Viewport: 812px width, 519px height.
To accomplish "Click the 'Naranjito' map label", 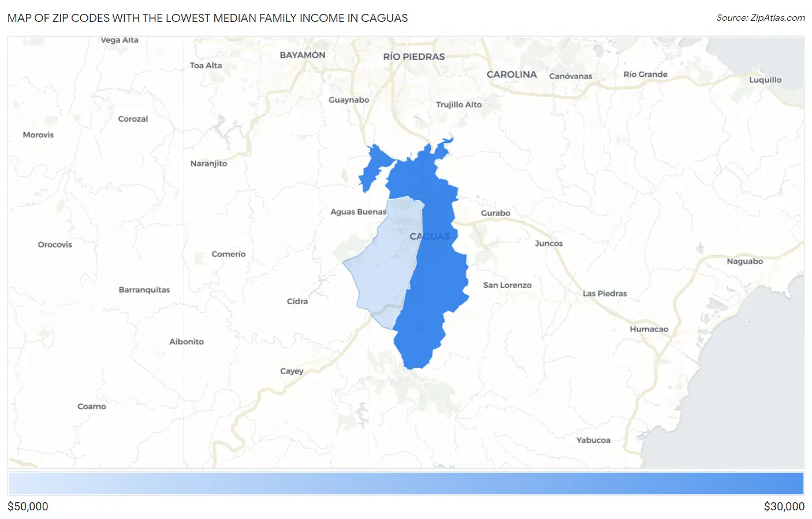I will 208,164.
